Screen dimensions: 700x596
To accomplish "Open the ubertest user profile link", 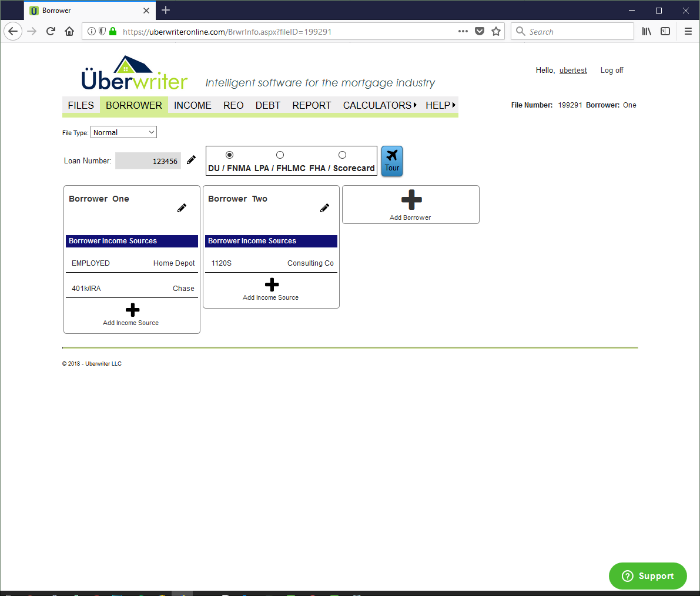I will tap(573, 70).
